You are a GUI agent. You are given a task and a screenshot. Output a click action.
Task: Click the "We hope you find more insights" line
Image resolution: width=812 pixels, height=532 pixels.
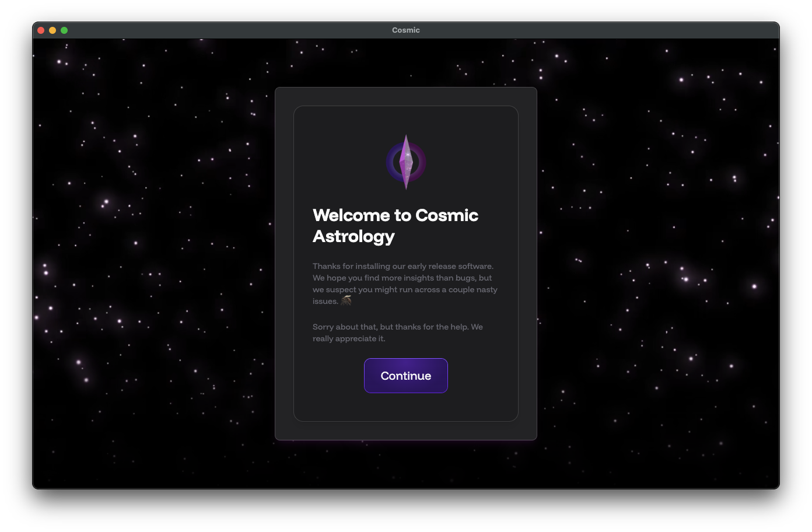point(402,278)
